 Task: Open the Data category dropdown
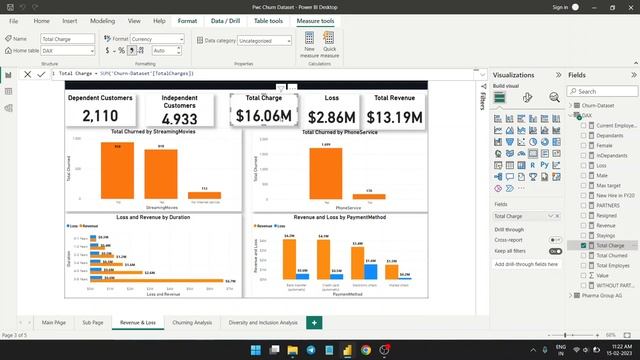click(264, 41)
